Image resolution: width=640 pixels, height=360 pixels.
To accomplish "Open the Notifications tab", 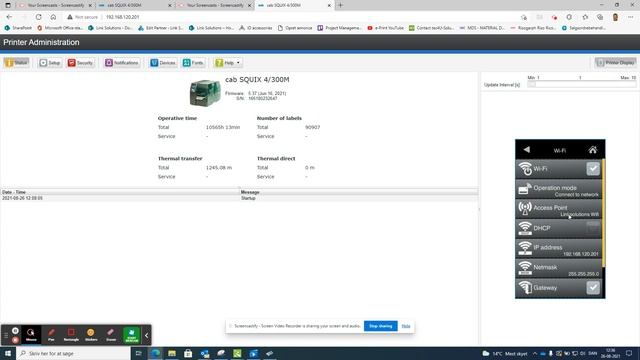I will point(122,63).
